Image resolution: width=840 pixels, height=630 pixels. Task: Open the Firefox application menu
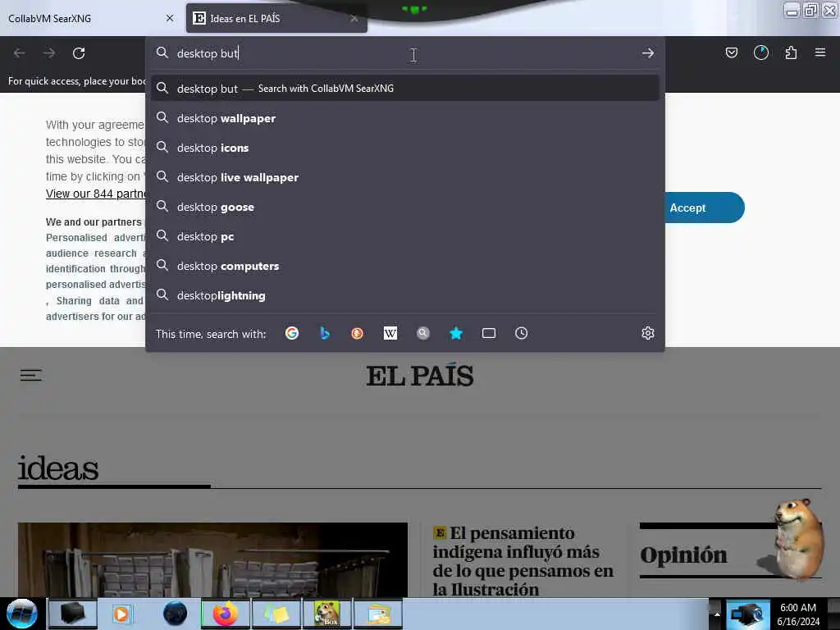[x=820, y=52]
